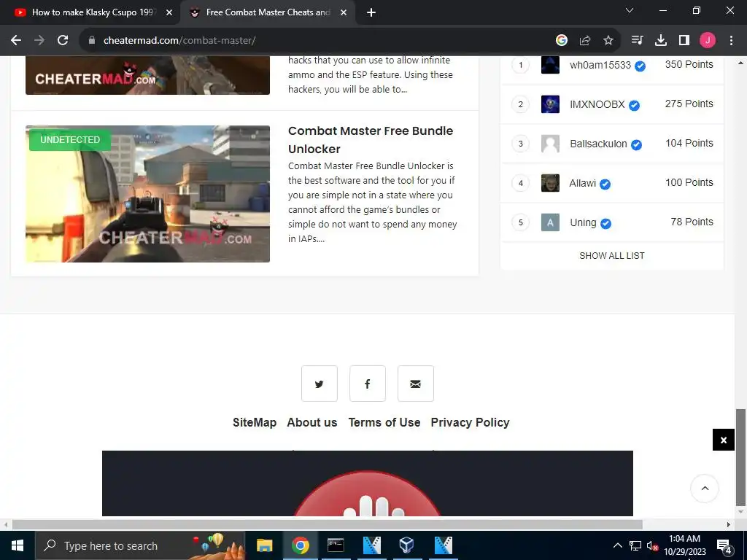Click scroll-to-top arrow button

[705, 488]
